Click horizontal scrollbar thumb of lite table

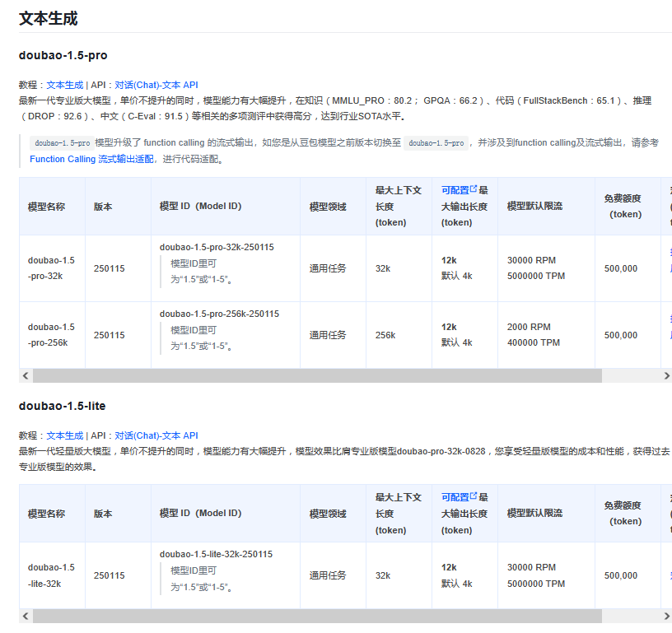click(x=317, y=617)
